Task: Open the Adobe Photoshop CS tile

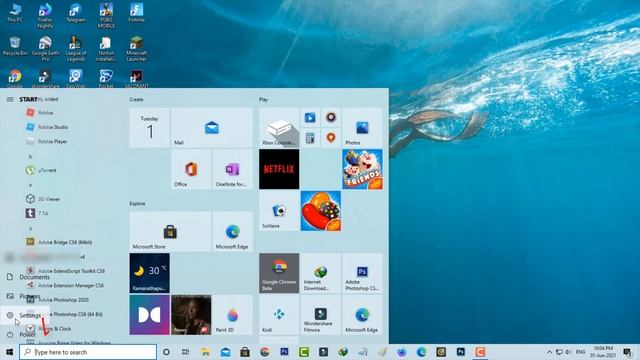Action: (x=362, y=273)
